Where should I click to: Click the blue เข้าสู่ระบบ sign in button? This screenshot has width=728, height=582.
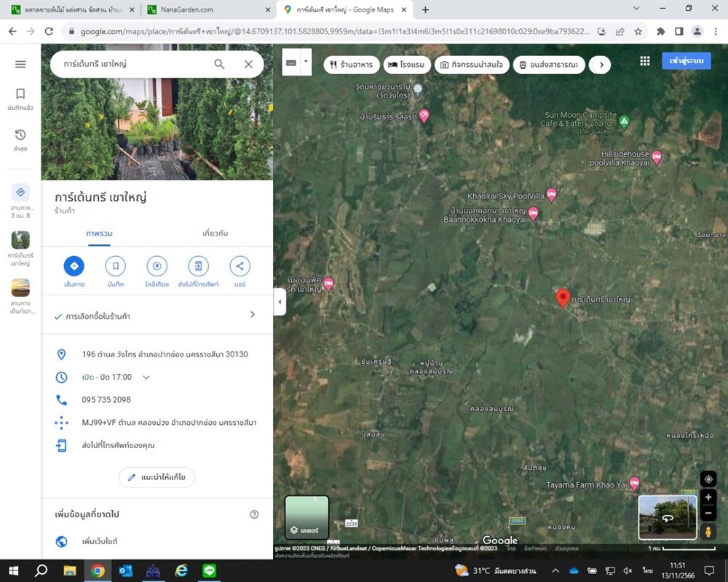click(x=687, y=61)
